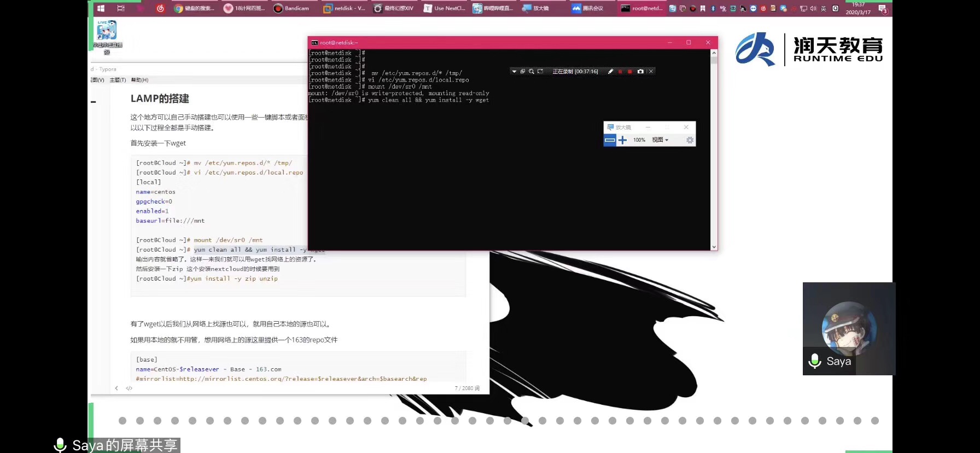Pause the Bandicam recording
Viewport: 980px width, 453px height.
pyautogui.click(x=620, y=72)
